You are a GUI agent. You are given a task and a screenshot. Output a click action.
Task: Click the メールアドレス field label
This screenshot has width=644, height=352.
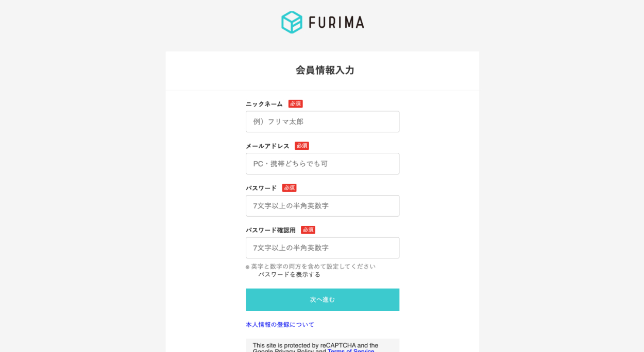[267, 146]
